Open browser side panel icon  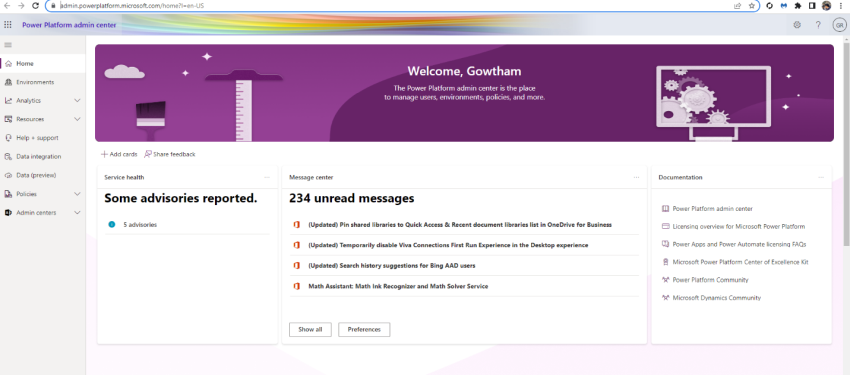pos(812,5)
